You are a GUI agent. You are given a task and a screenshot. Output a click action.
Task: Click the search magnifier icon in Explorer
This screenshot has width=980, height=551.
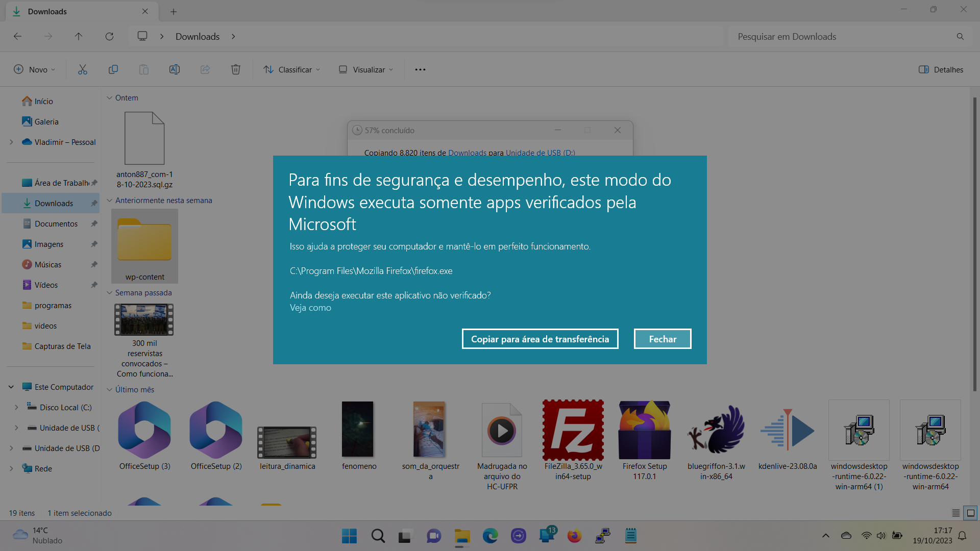[960, 37]
